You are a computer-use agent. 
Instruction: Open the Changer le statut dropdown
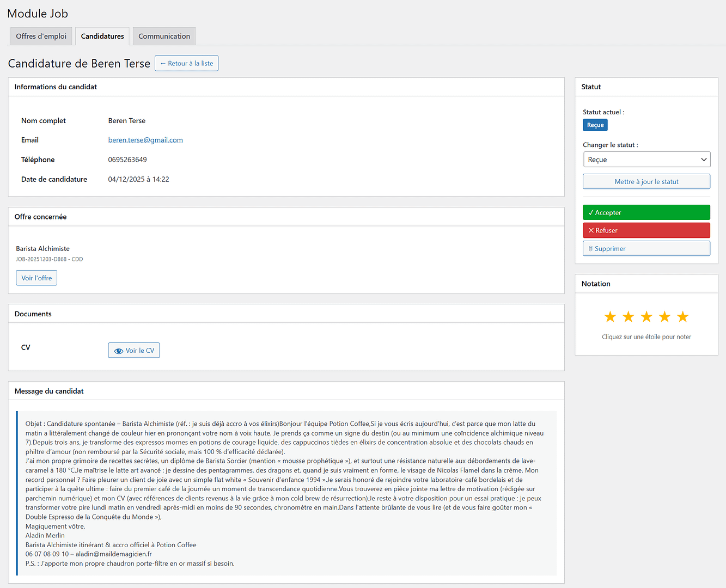[x=646, y=160]
